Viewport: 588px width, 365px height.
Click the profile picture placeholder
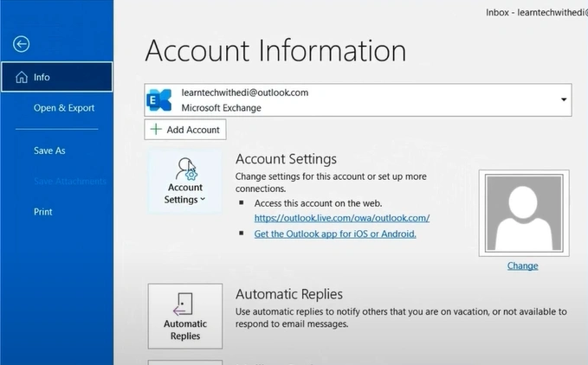[524, 213]
